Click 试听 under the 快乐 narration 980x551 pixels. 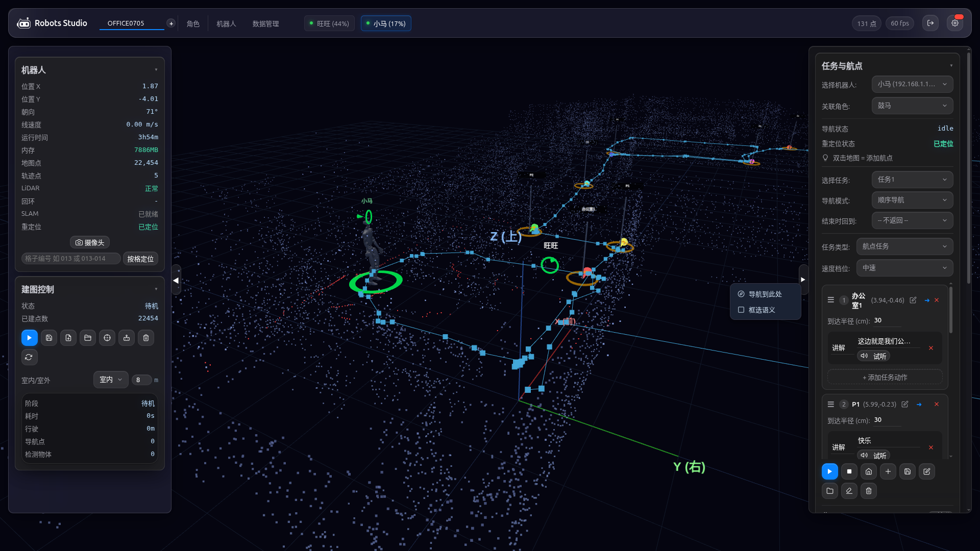[x=874, y=456]
